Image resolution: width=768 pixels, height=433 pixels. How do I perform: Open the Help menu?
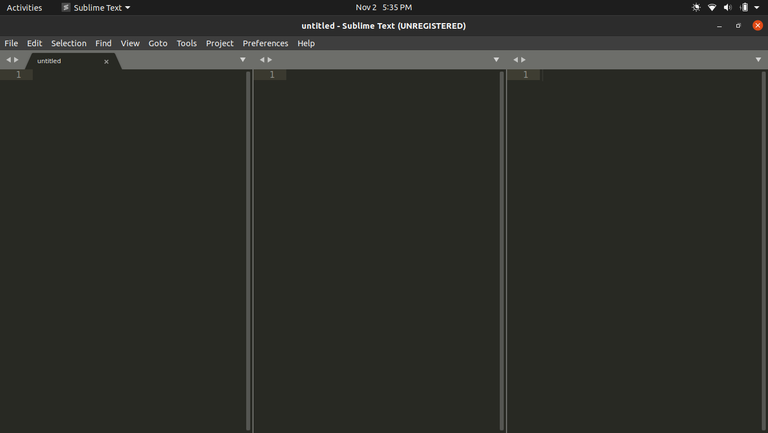coord(306,43)
